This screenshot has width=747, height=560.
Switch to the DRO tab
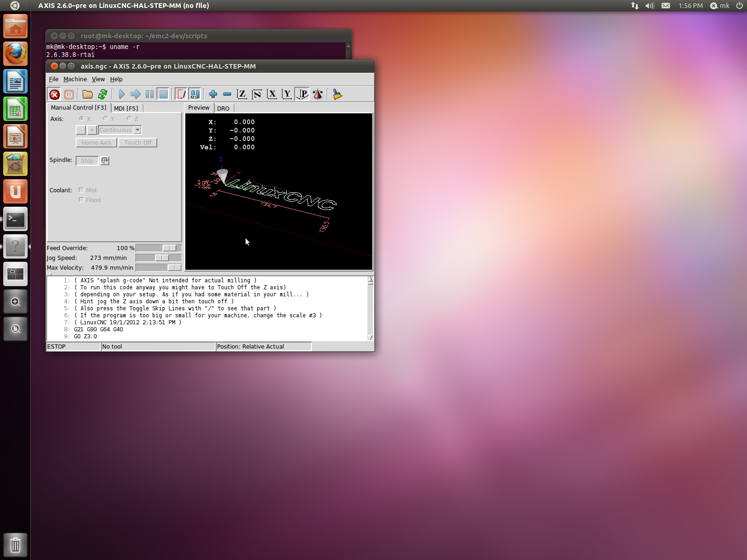223,108
